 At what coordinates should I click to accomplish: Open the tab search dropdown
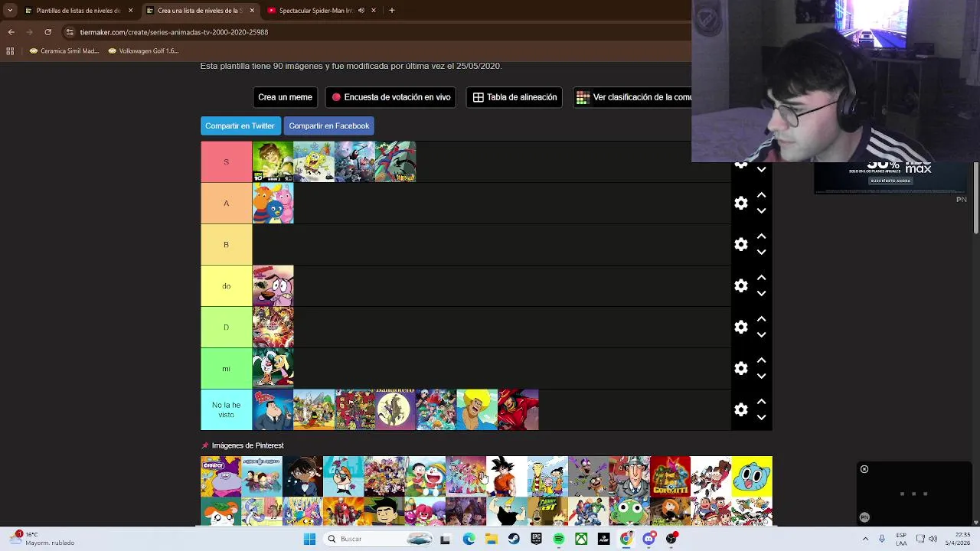pyautogui.click(x=9, y=11)
